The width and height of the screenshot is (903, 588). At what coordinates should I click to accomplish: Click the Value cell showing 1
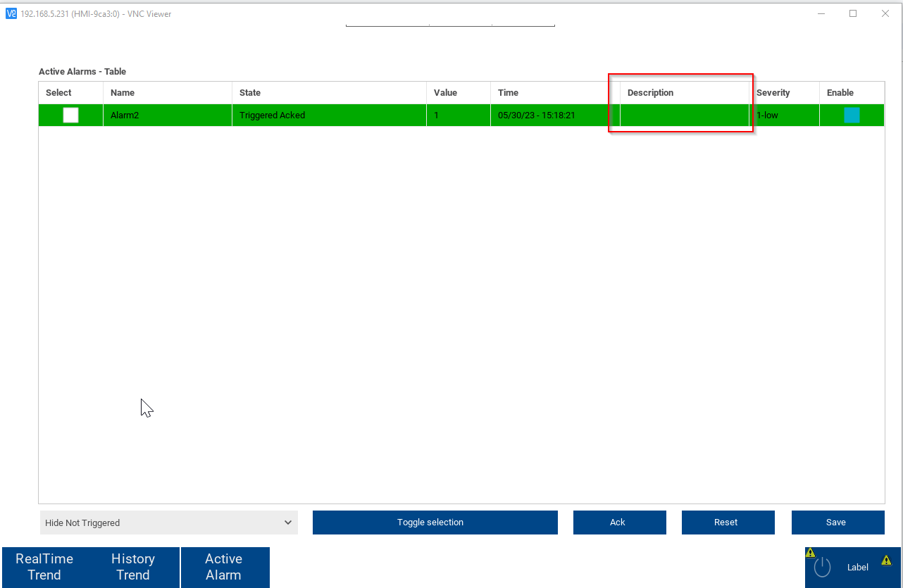(x=459, y=115)
